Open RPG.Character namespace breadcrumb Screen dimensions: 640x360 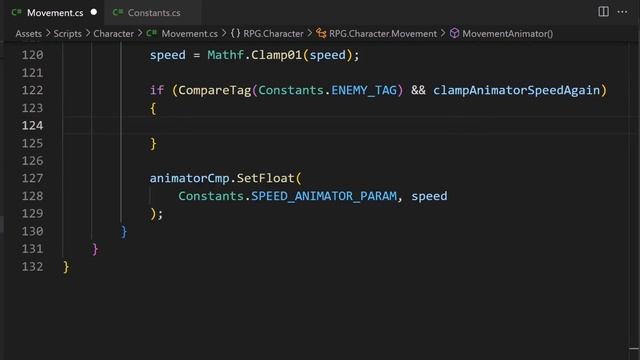(273, 34)
